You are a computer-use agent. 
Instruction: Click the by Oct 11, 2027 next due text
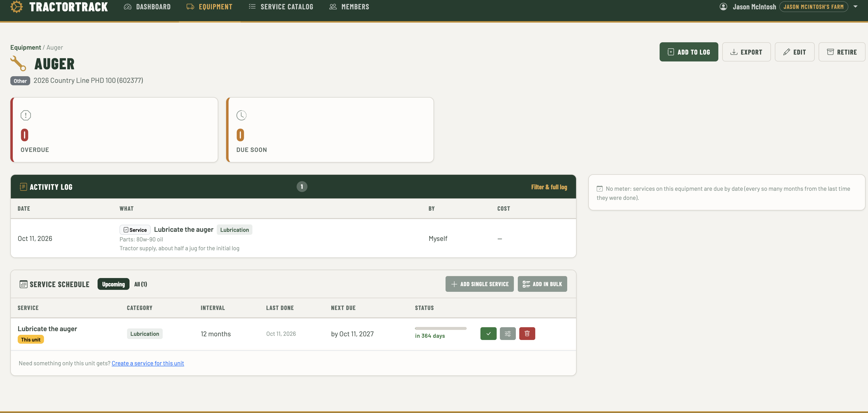(352, 334)
